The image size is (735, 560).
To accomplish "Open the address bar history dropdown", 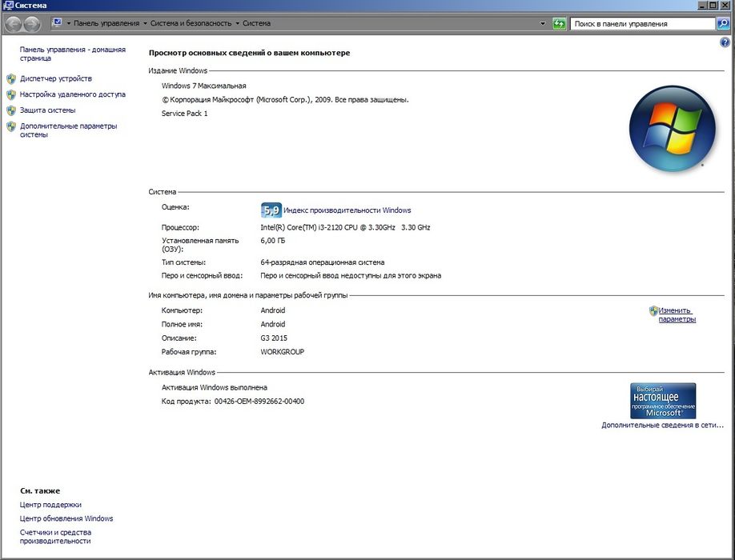I will pos(542,23).
